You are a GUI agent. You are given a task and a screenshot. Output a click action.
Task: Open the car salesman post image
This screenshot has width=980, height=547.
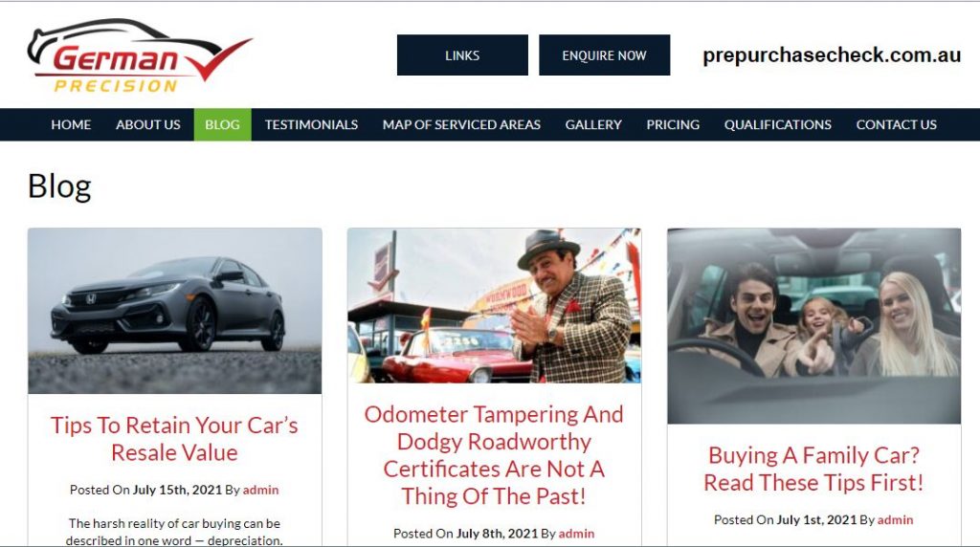tap(495, 306)
